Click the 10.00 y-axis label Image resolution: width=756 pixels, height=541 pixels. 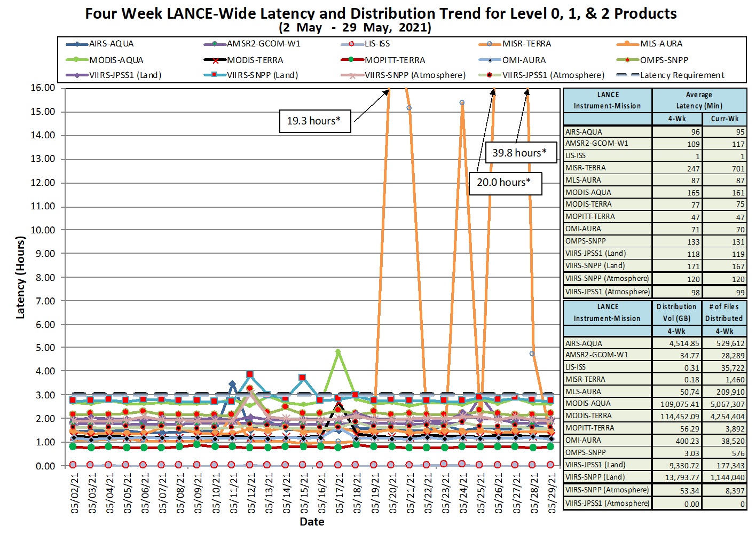coord(43,230)
